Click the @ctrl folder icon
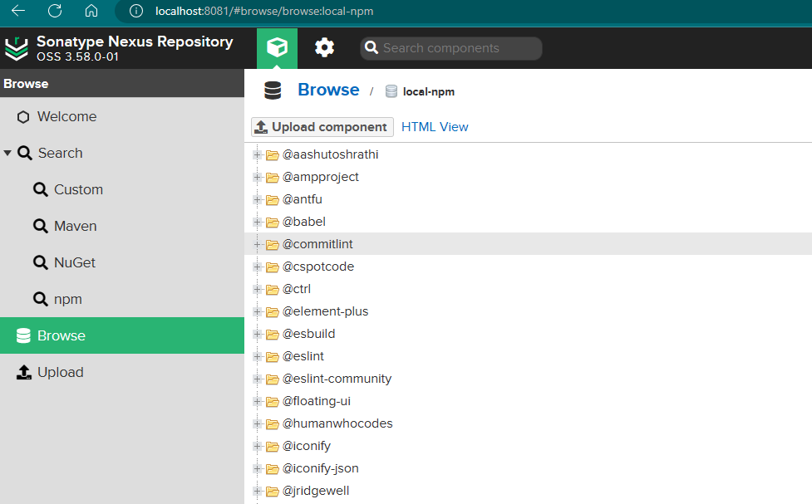 [x=273, y=290]
